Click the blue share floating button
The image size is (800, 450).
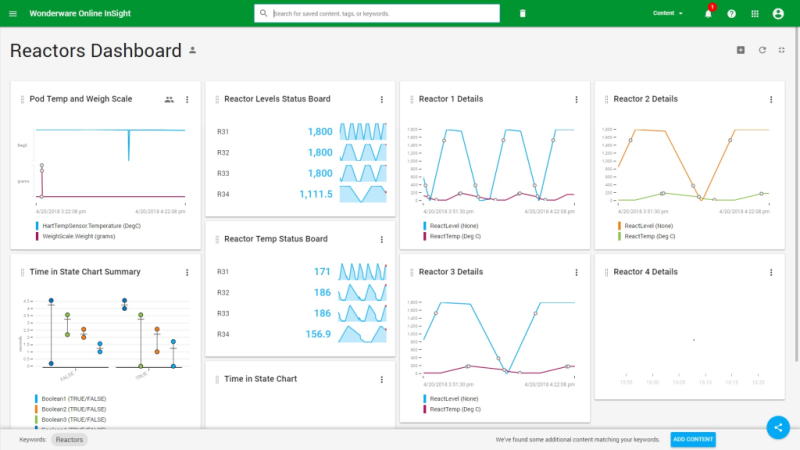pos(778,427)
